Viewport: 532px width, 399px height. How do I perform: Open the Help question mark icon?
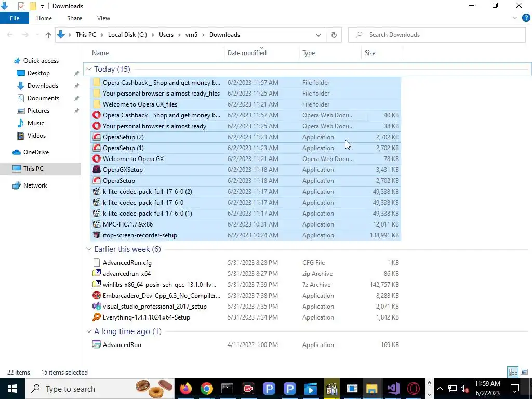(x=526, y=18)
